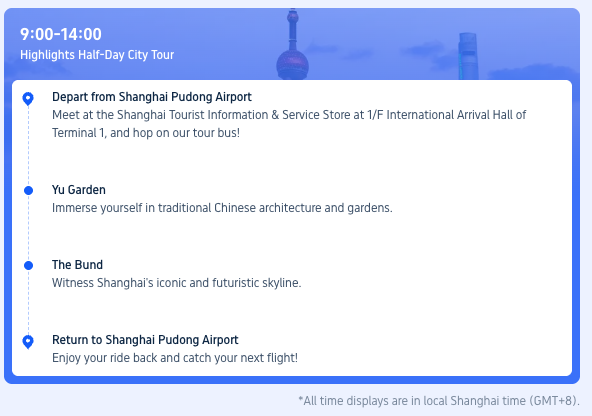Screen dimensions: 592x416
Task: Open the Yu Garden stop title
Action: click(x=79, y=190)
